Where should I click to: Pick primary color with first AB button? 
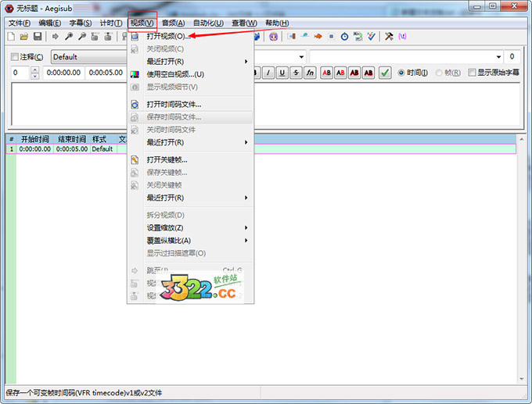tap(327, 73)
